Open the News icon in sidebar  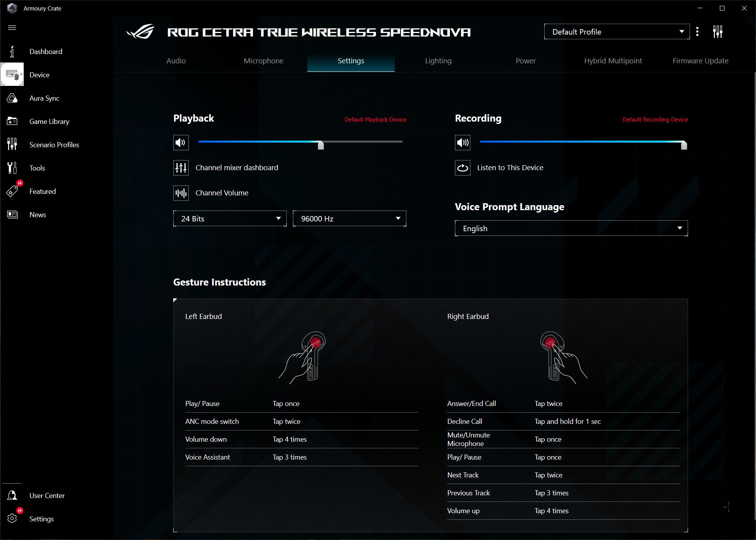[x=12, y=214]
